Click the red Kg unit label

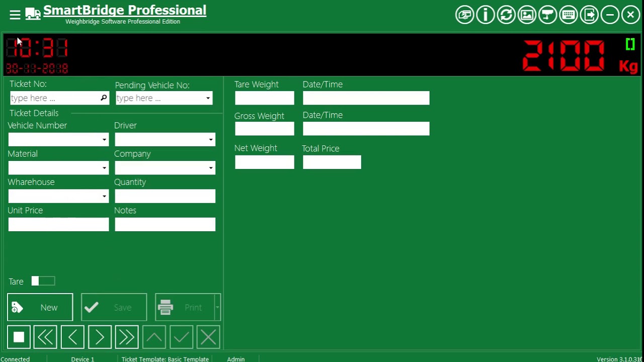coord(628,66)
